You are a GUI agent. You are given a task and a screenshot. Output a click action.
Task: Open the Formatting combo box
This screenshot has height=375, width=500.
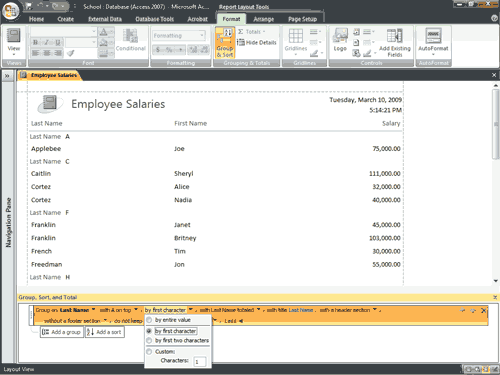(179, 35)
